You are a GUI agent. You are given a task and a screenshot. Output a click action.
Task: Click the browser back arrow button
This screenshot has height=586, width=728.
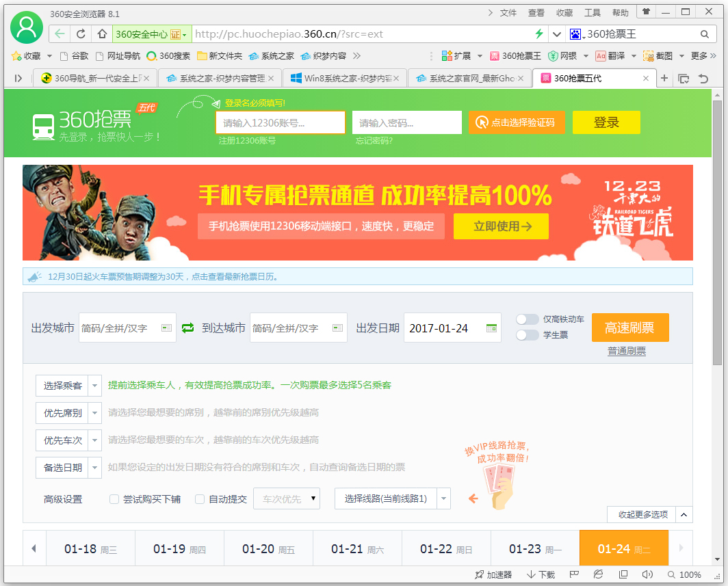[x=60, y=34]
